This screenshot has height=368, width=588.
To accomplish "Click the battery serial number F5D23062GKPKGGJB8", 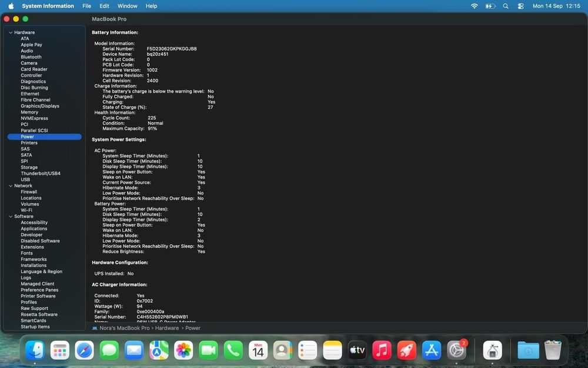I will click(x=172, y=49).
